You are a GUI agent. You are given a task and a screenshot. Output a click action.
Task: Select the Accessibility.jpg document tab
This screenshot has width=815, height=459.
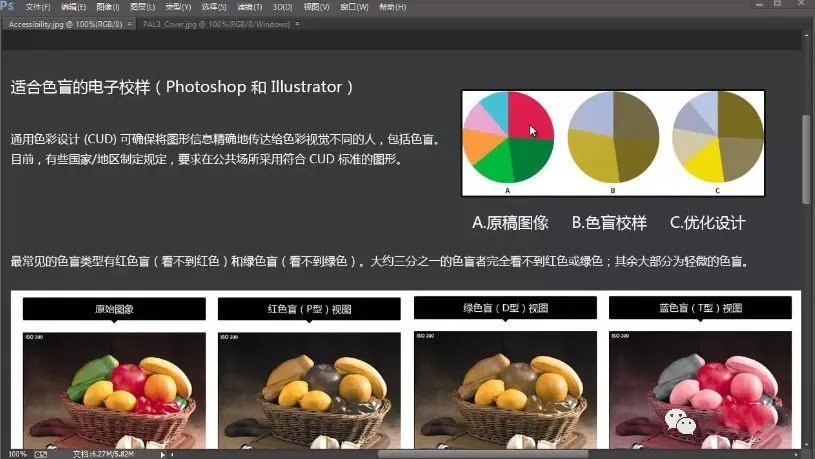pyautogui.click(x=65, y=23)
